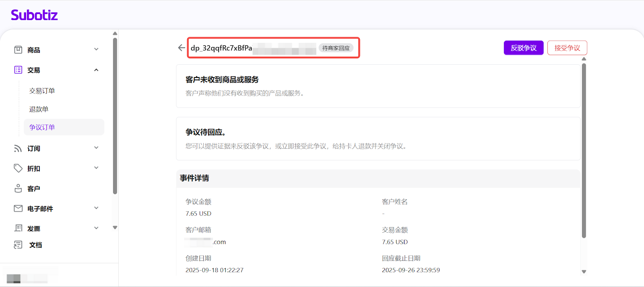Click the 交易 list icon in sidebar
Image resolution: width=644 pixels, height=287 pixels.
tap(18, 70)
